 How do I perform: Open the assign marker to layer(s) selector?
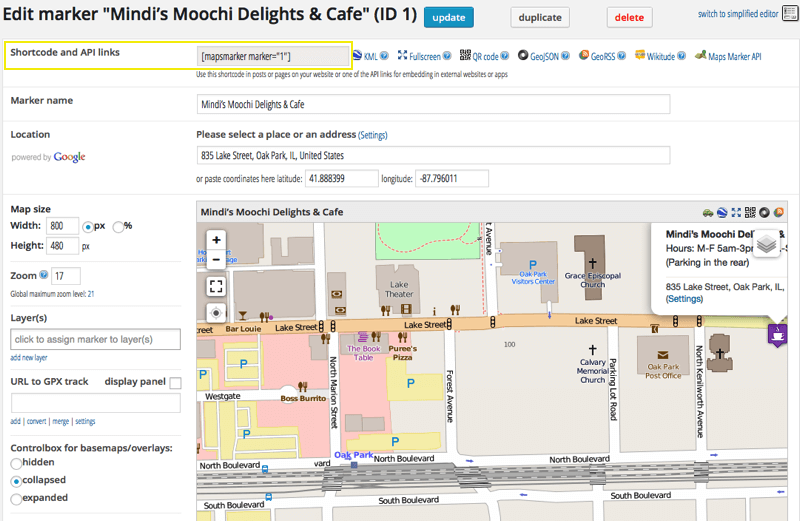tap(95, 339)
